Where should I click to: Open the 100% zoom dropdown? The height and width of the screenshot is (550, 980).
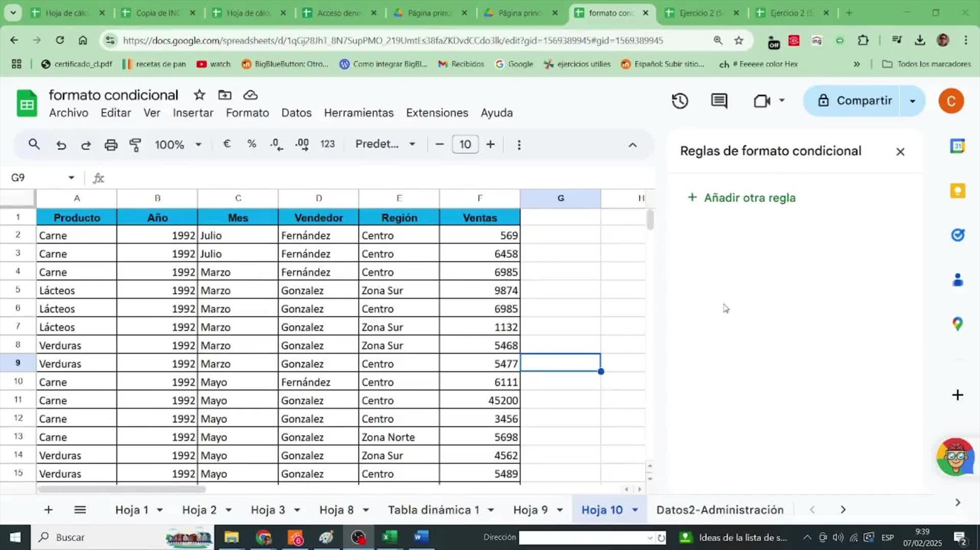pyautogui.click(x=178, y=145)
